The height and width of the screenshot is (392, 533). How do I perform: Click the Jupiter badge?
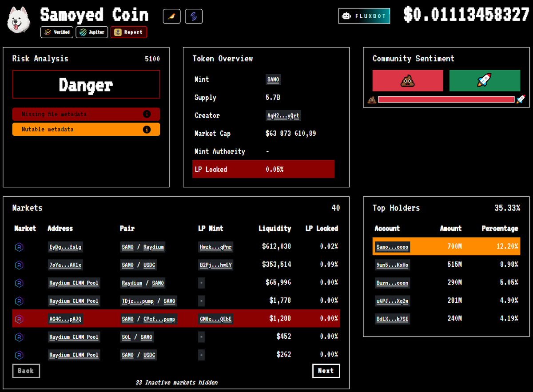pos(92,32)
